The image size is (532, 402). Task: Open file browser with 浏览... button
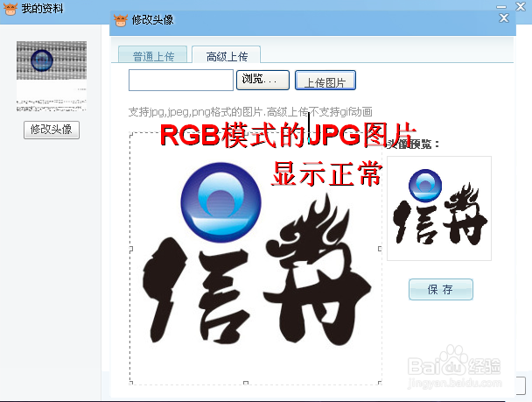(x=262, y=80)
